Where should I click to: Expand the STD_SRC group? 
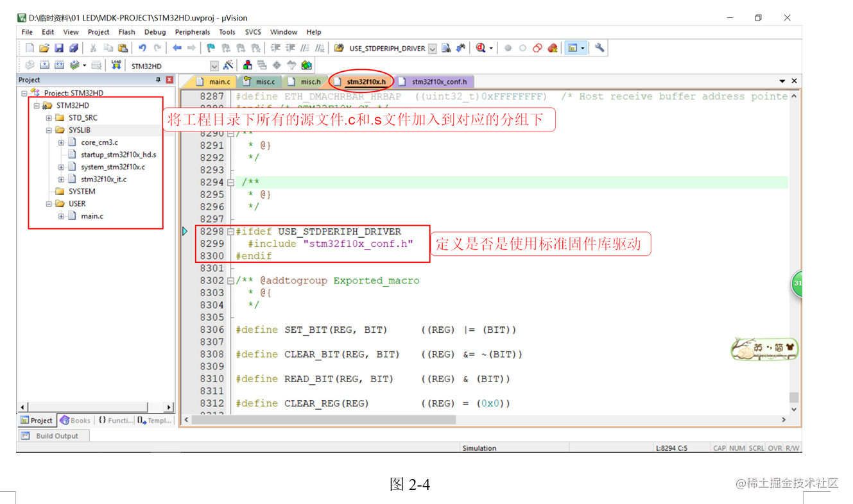[x=49, y=118]
